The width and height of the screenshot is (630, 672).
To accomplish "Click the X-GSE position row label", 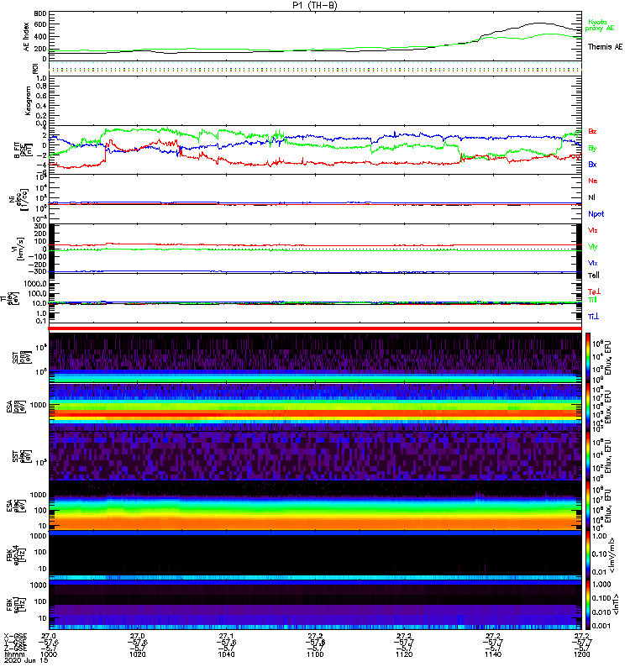I will pyautogui.click(x=15, y=637).
